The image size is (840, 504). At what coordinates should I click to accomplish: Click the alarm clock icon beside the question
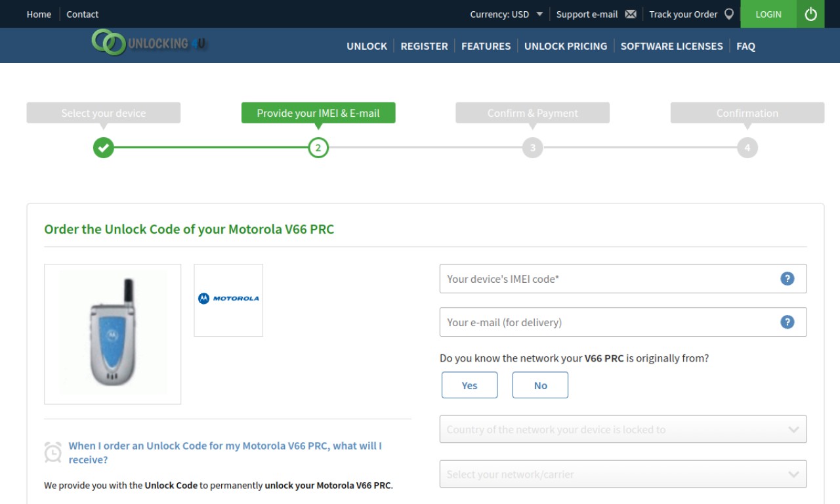[x=52, y=452]
